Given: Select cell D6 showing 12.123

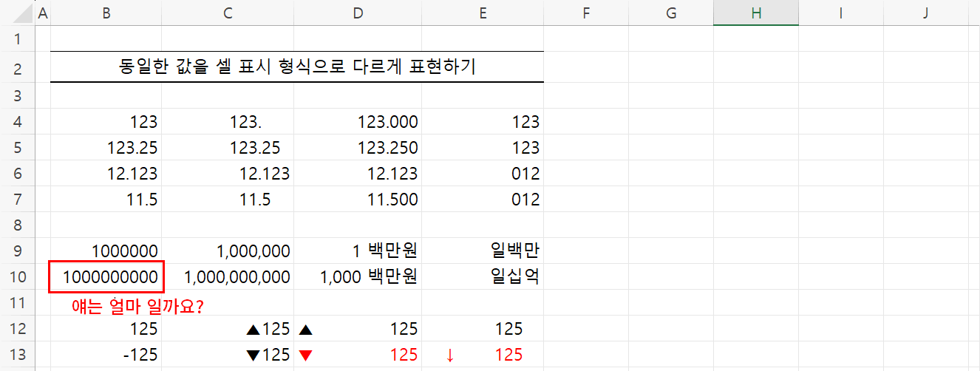Looking at the screenshot, I should tap(358, 174).
